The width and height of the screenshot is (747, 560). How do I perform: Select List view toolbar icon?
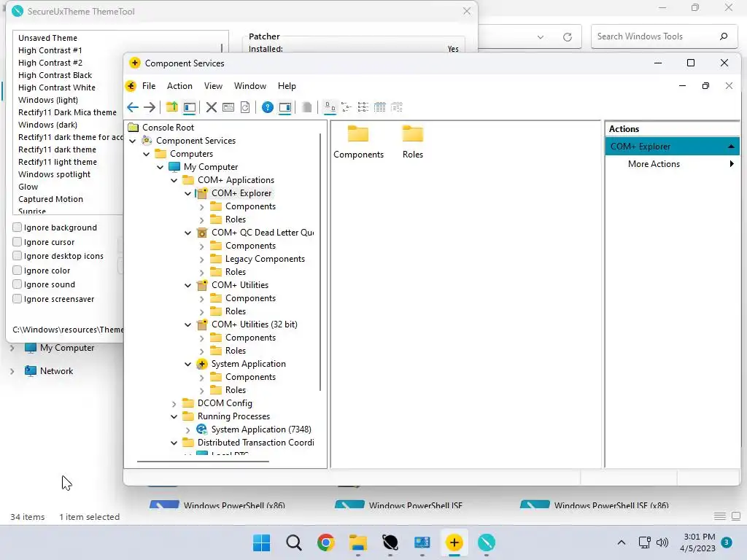(363, 107)
